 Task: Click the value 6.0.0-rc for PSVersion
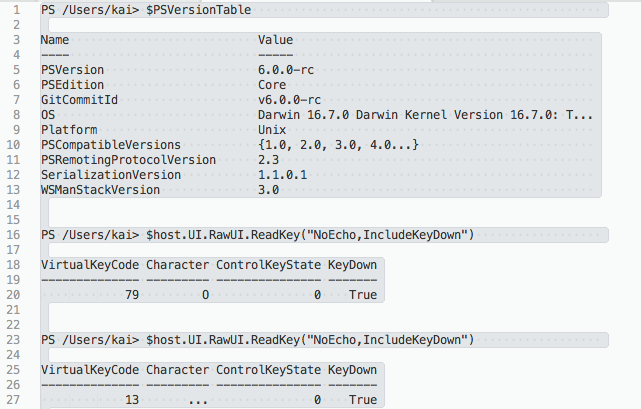click(286, 70)
